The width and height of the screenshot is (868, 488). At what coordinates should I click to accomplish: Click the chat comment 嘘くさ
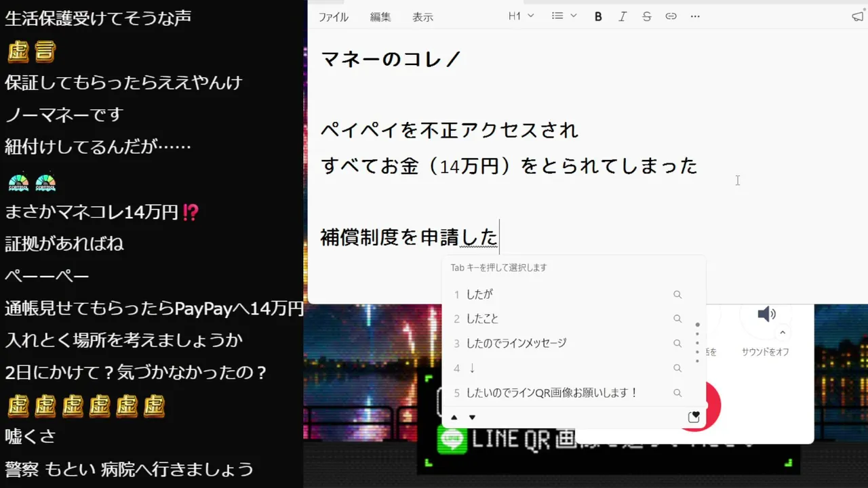pyautogui.click(x=31, y=436)
